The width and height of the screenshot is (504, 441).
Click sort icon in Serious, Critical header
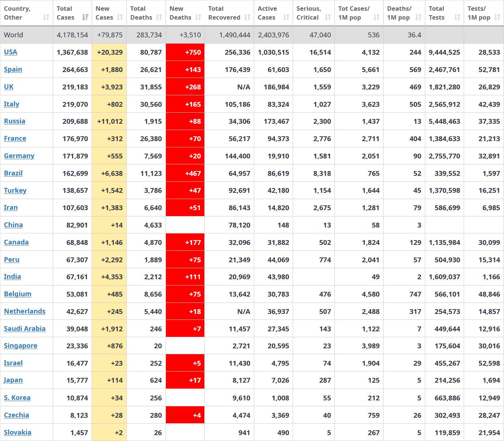(328, 17)
